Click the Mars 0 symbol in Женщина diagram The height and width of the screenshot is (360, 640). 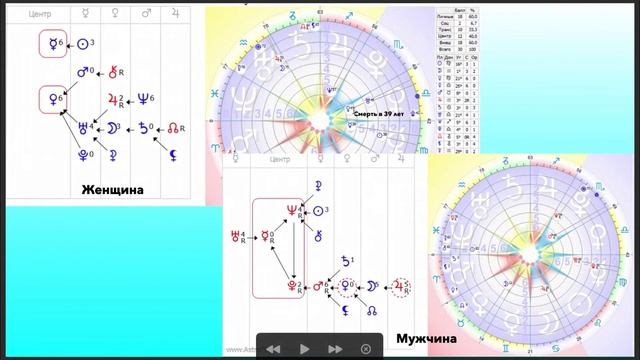click(x=85, y=72)
